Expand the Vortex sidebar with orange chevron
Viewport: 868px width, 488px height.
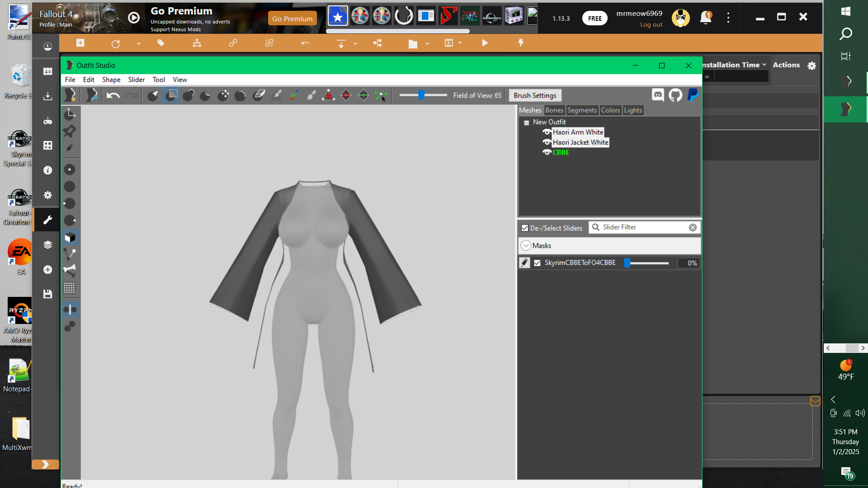pyautogui.click(x=45, y=465)
